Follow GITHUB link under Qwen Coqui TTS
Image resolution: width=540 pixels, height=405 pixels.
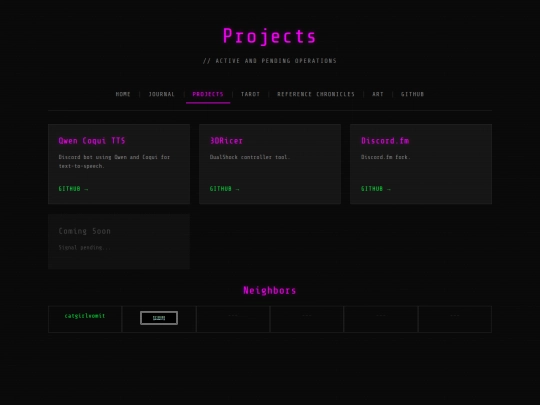(x=73, y=189)
